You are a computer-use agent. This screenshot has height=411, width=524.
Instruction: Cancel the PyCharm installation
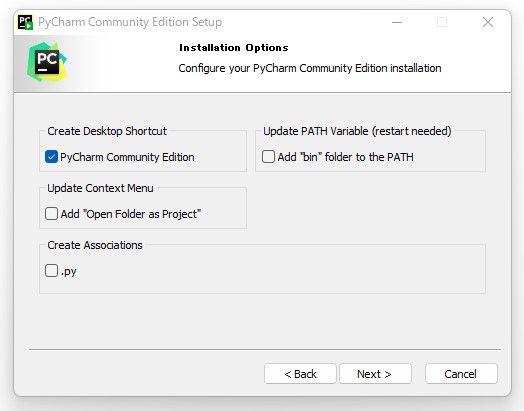pos(461,374)
